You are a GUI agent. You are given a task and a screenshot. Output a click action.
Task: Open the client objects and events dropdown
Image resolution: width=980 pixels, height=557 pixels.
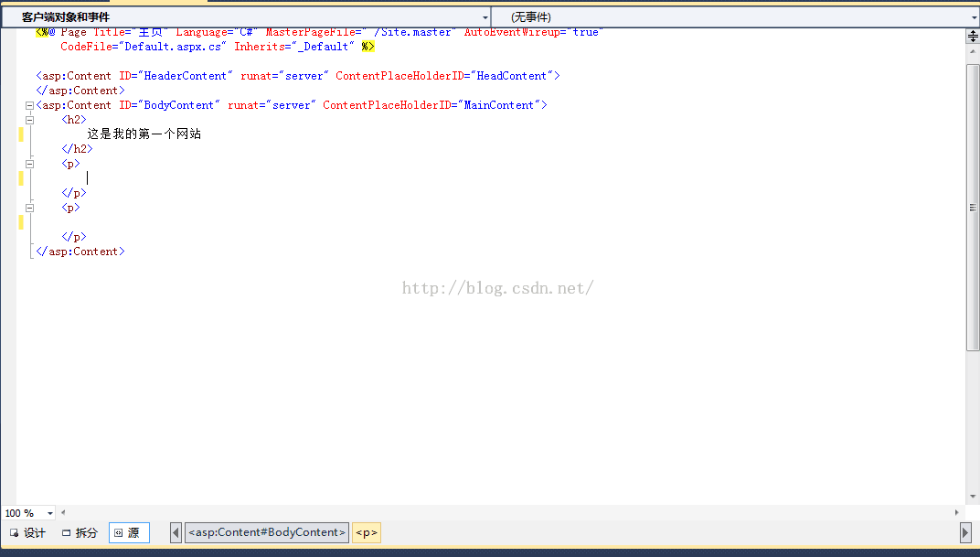pos(246,16)
